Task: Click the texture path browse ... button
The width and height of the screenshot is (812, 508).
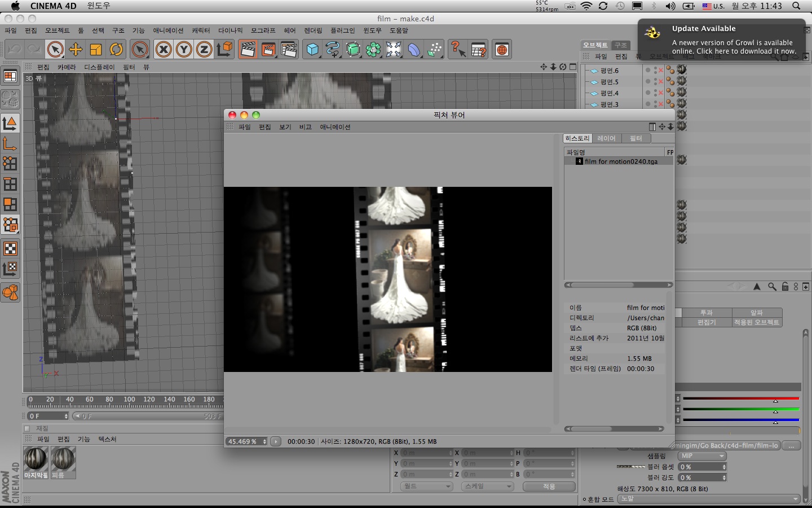Action: point(792,446)
